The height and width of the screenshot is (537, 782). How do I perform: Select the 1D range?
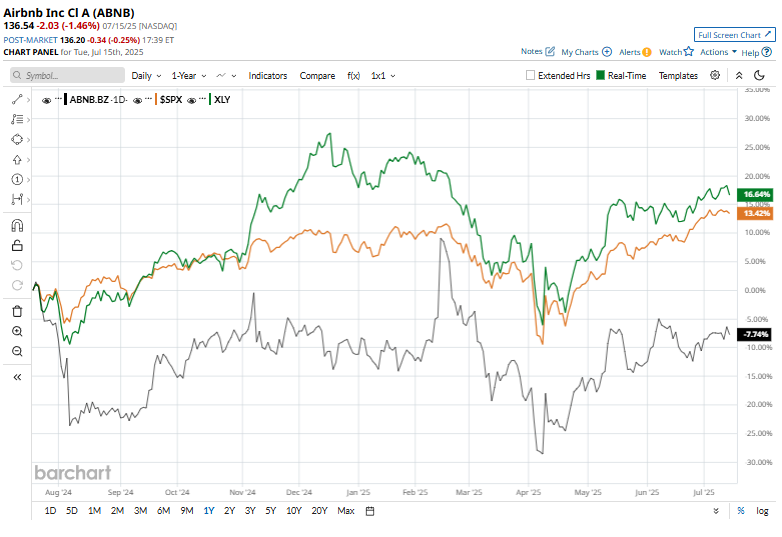click(50, 511)
